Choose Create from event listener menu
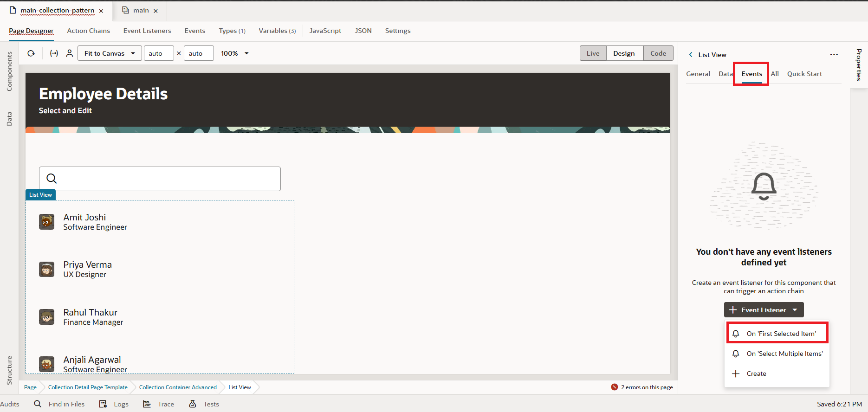Screen dimensions: 868x412 777,373
